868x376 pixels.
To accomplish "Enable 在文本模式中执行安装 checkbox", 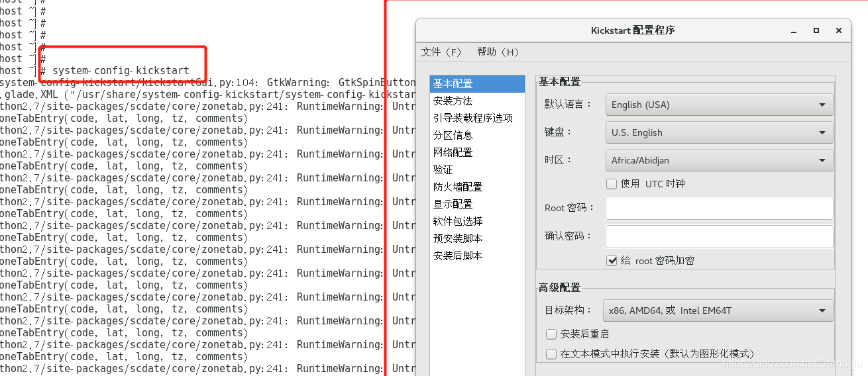I will [551, 353].
